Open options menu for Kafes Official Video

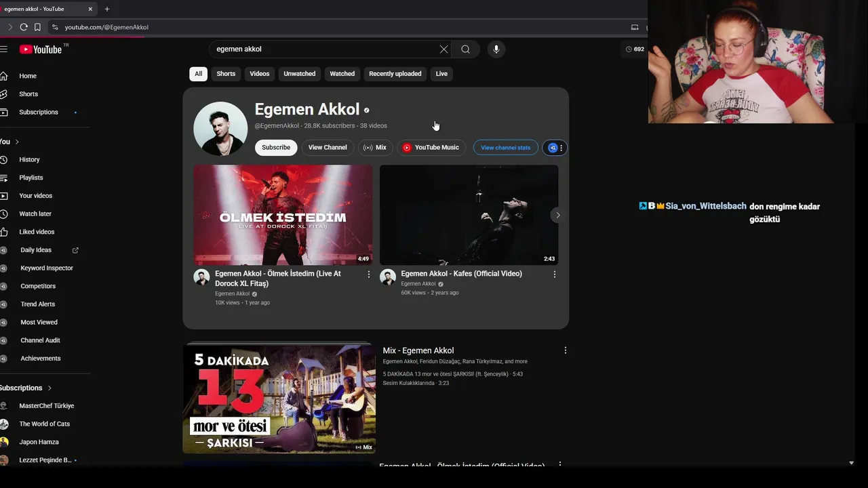click(x=555, y=274)
